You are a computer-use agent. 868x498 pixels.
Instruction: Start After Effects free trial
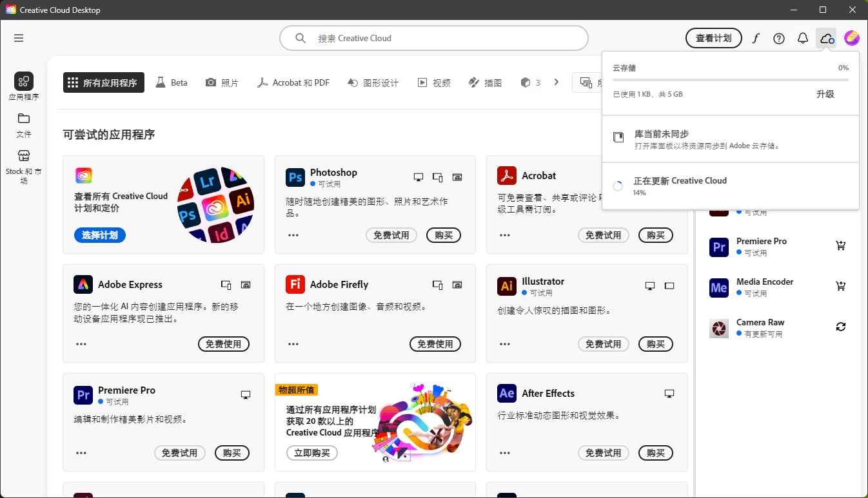[604, 453]
